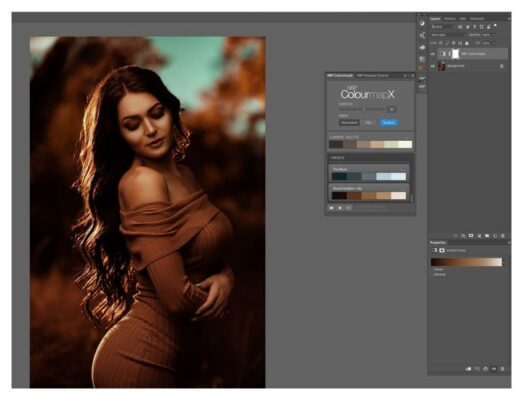Click the dark Document button in ColourmapX
The height and width of the screenshot is (400, 523).
coord(350,123)
